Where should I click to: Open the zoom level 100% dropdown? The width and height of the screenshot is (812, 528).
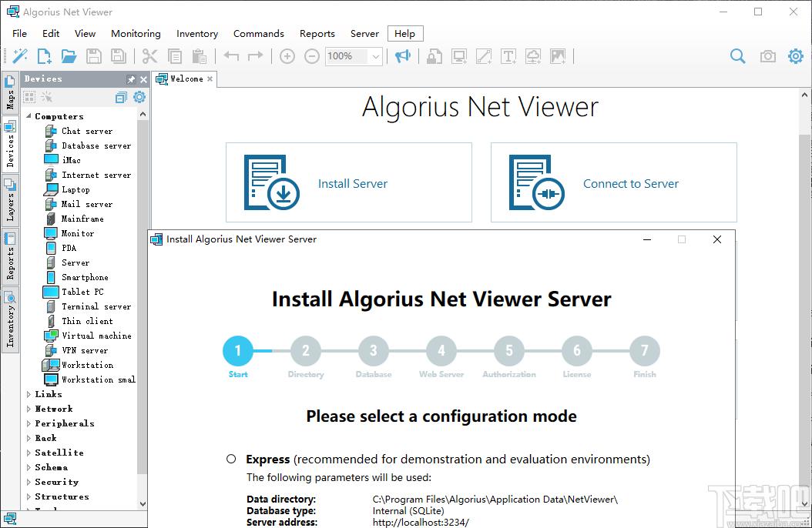coord(376,56)
